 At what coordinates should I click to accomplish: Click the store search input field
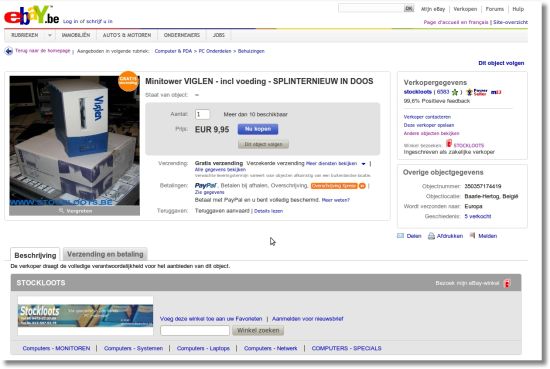[x=195, y=330]
